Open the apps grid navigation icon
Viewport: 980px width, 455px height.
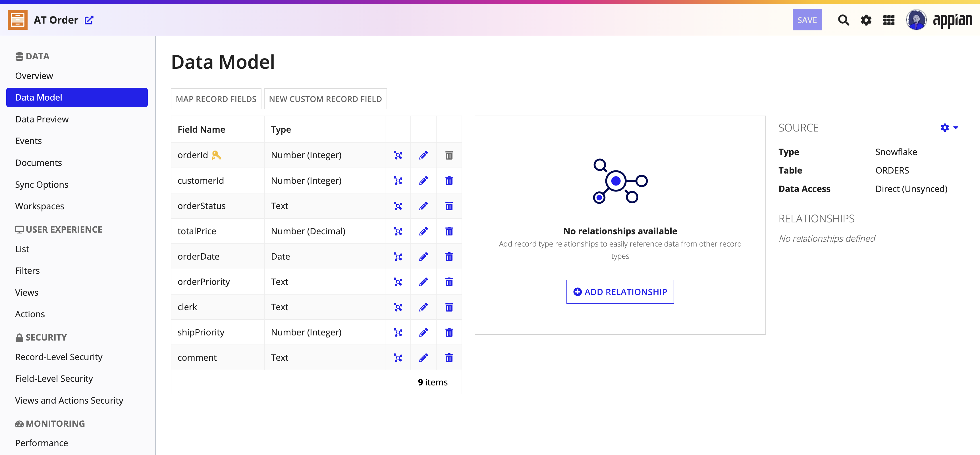click(889, 20)
